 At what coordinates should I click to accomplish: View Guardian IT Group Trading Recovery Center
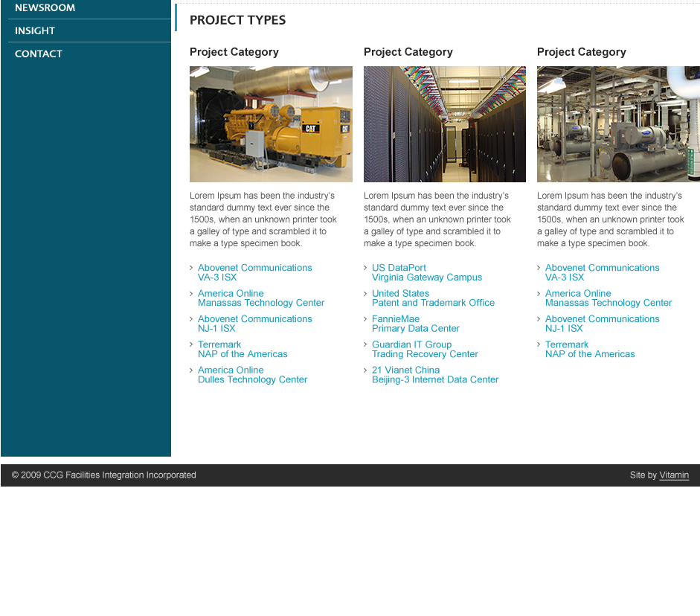coord(424,350)
